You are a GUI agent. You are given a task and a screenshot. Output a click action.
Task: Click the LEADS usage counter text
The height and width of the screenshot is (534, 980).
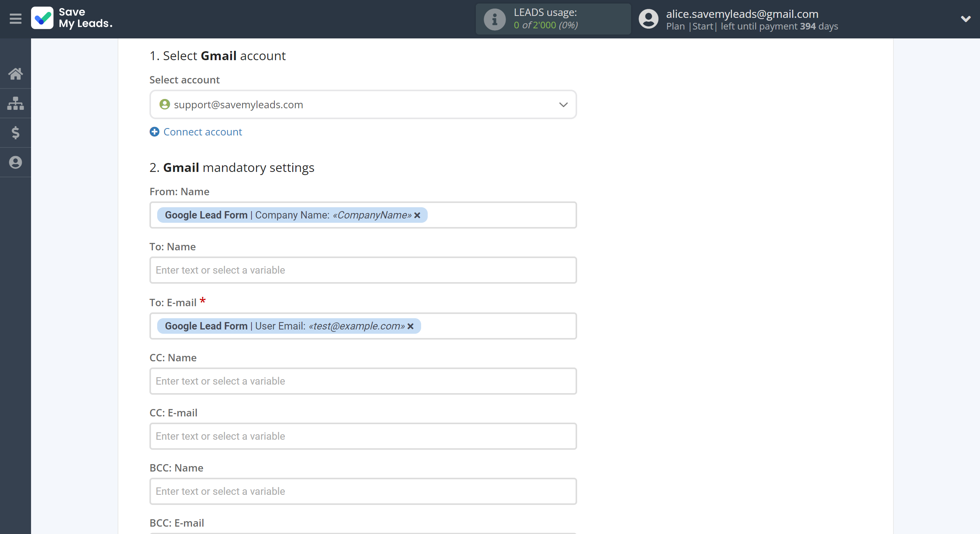point(546,25)
